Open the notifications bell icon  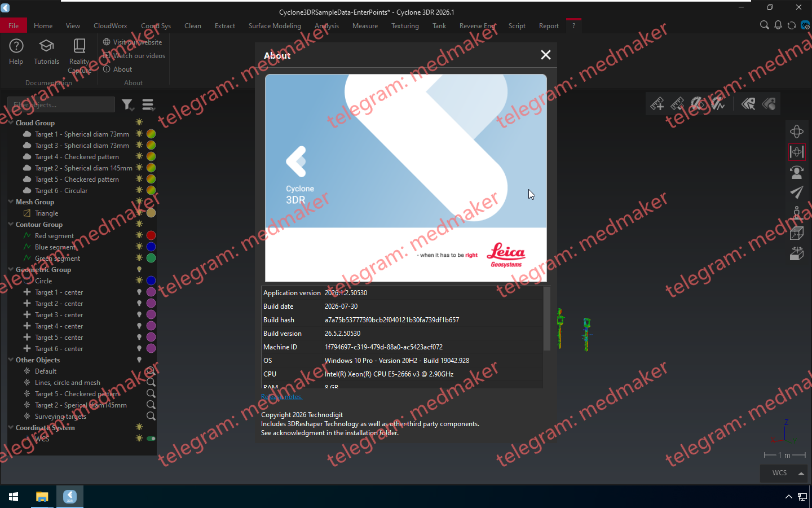tap(778, 25)
